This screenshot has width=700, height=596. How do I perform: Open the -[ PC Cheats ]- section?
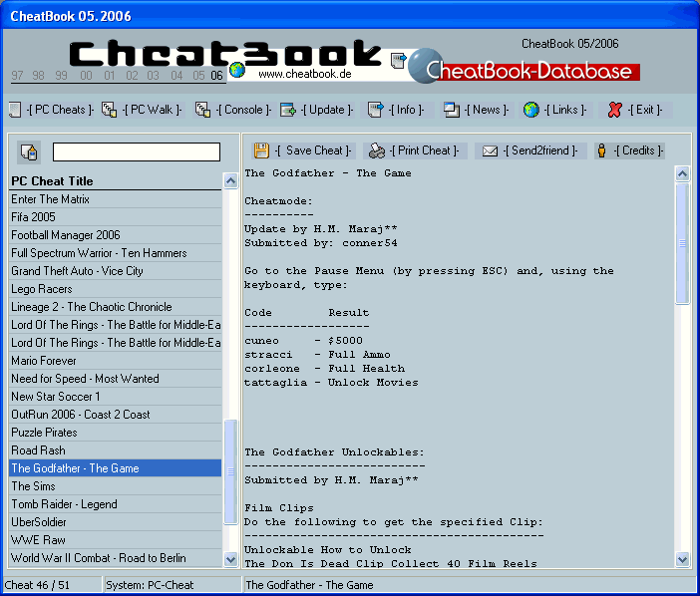click(x=60, y=110)
